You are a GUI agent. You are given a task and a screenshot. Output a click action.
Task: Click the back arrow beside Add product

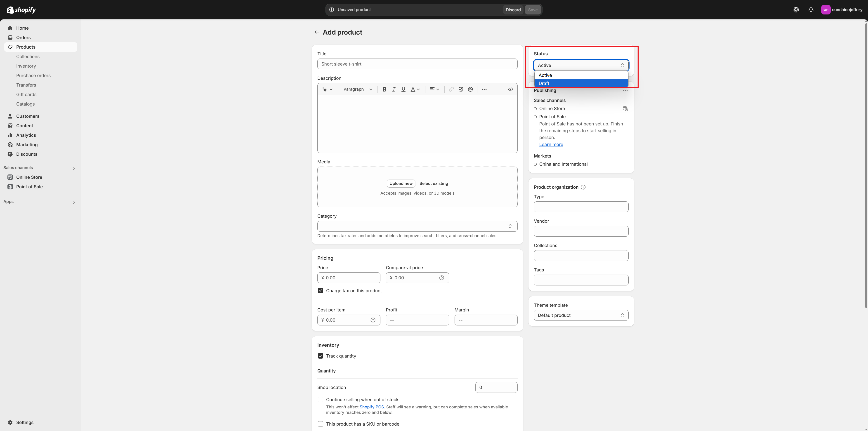(316, 32)
